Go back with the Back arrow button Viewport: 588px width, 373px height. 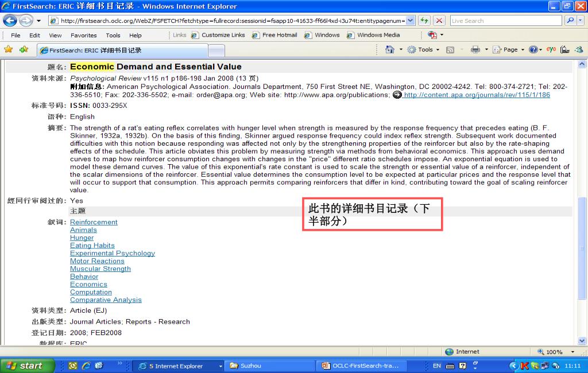(10, 21)
